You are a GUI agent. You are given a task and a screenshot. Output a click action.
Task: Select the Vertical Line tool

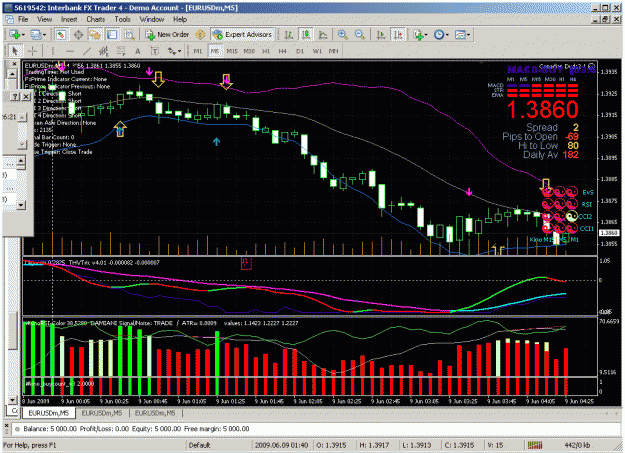pos(53,51)
